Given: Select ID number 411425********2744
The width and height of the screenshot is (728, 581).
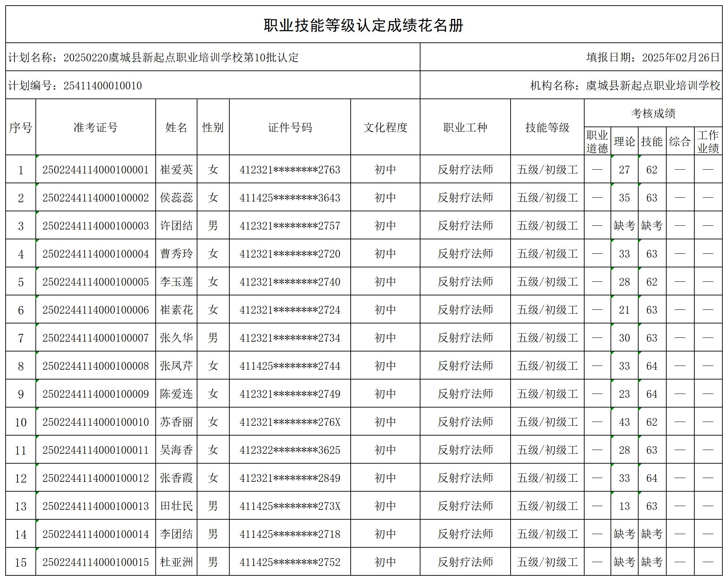Looking at the screenshot, I should click(x=290, y=366).
